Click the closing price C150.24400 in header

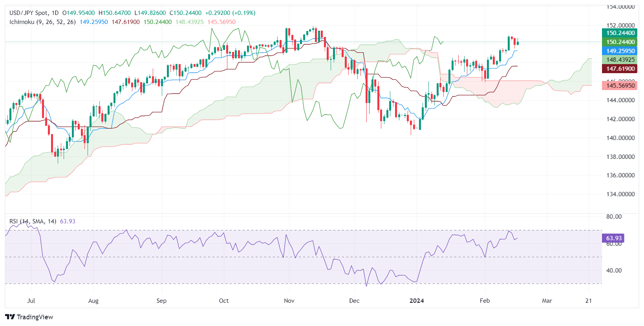[x=185, y=13]
